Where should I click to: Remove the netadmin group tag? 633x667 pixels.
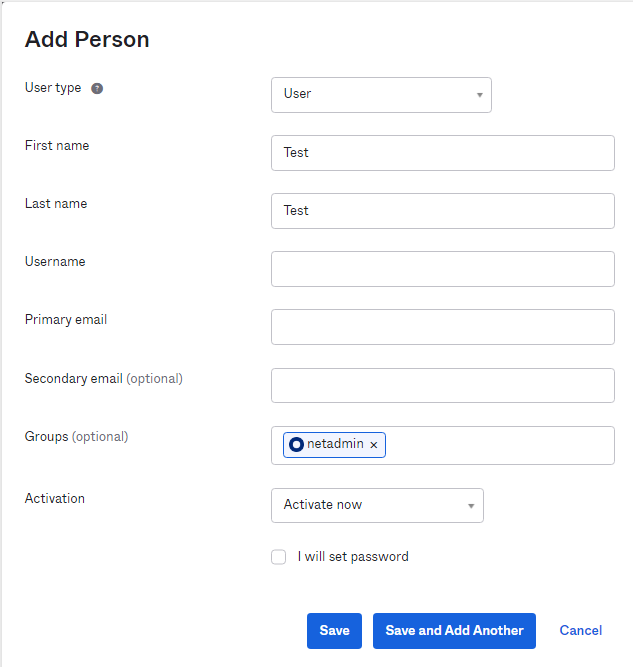(x=374, y=445)
